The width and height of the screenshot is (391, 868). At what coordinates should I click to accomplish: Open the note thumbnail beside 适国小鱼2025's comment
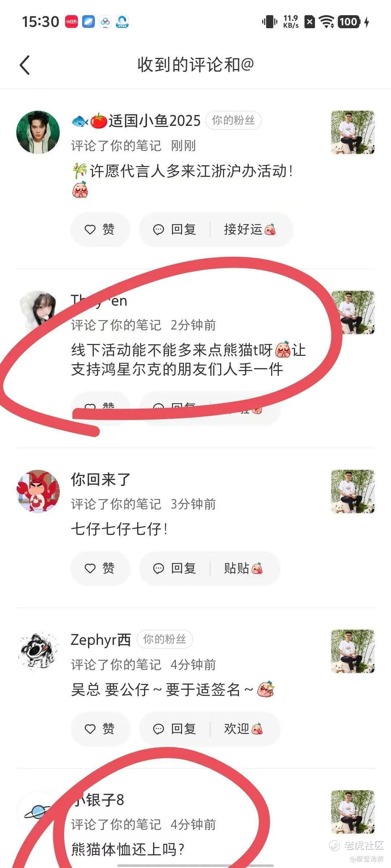click(353, 132)
